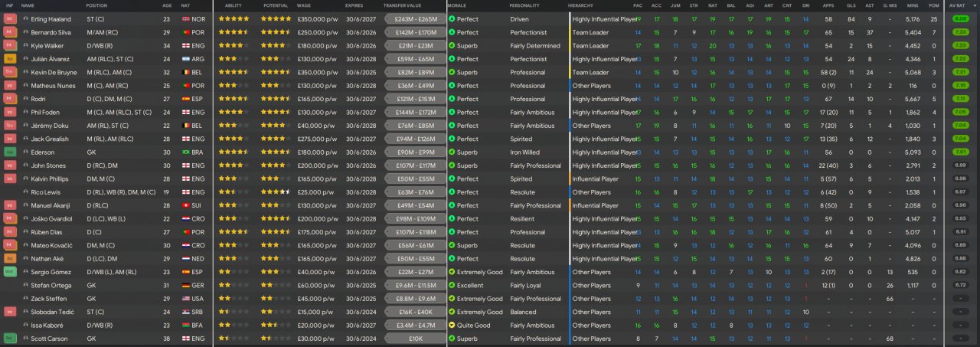Screen dimensions: 980x347
Task: Click Stefan Ortega's Excellent morale icon
Action: [452, 285]
